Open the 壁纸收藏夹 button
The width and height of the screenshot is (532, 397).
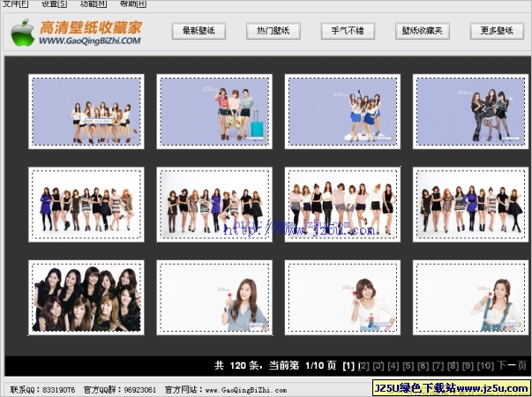423,31
